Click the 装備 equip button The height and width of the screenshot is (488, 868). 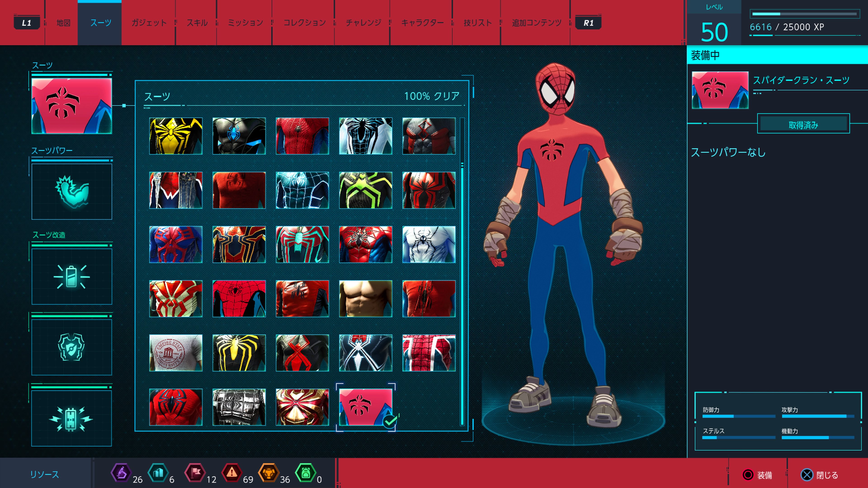point(757,475)
